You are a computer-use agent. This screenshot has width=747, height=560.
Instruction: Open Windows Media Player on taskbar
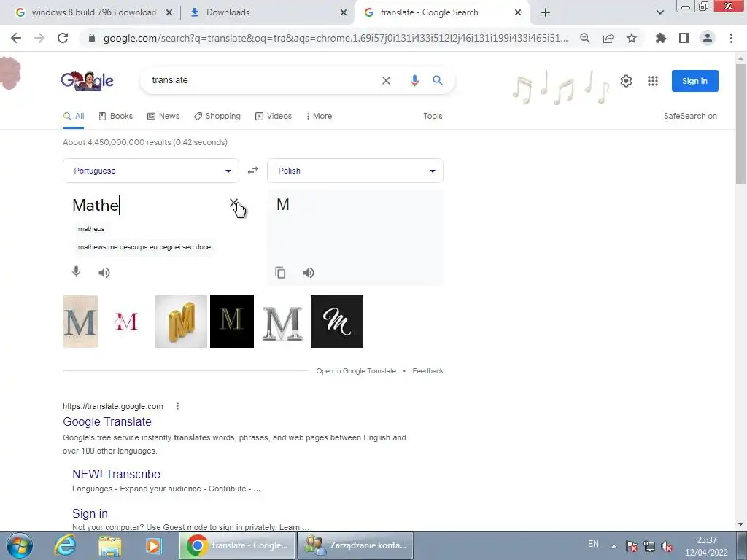[154, 545]
